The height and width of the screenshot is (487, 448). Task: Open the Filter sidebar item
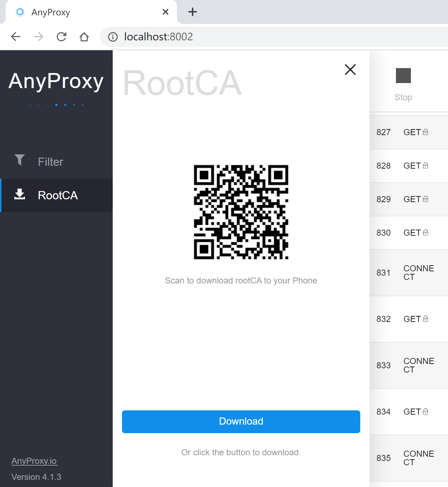pyautogui.click(x=57, y=162)
